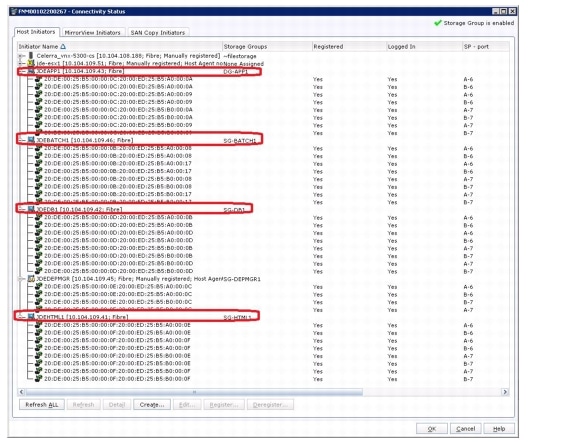The width and height of the screenshot is (576, 442).
Task: Click the Create... button
Action: point(152,405)
